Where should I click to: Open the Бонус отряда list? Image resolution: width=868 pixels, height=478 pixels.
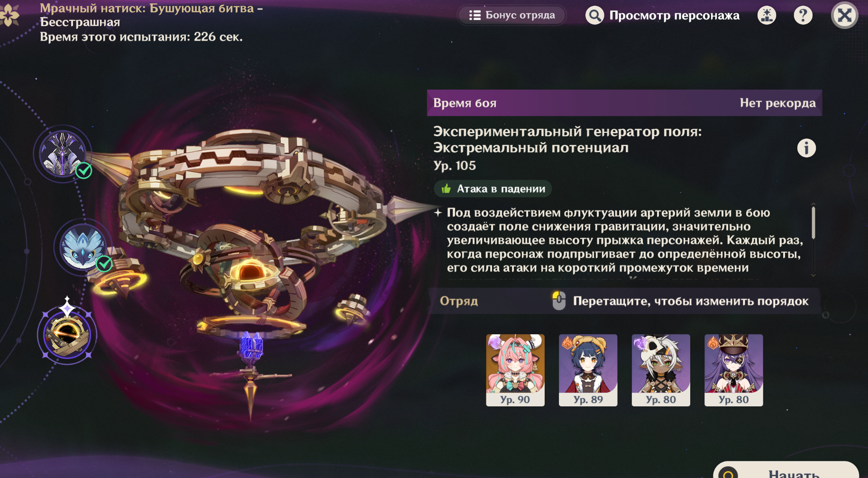point(512,15)
